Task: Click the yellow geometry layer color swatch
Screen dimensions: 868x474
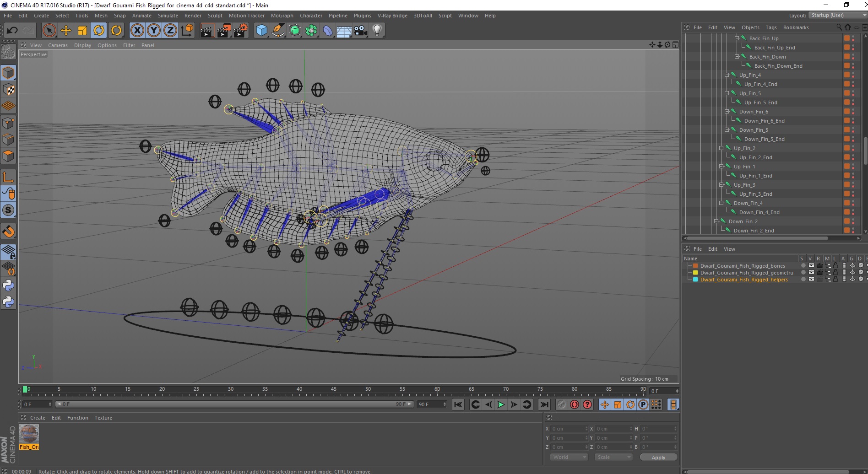Action: (x=695, y=273)
